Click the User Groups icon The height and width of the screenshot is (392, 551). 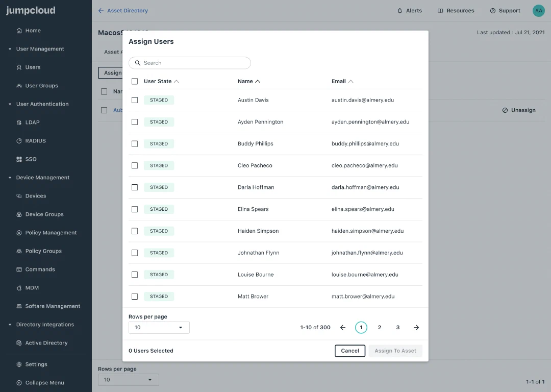point(19,86)
